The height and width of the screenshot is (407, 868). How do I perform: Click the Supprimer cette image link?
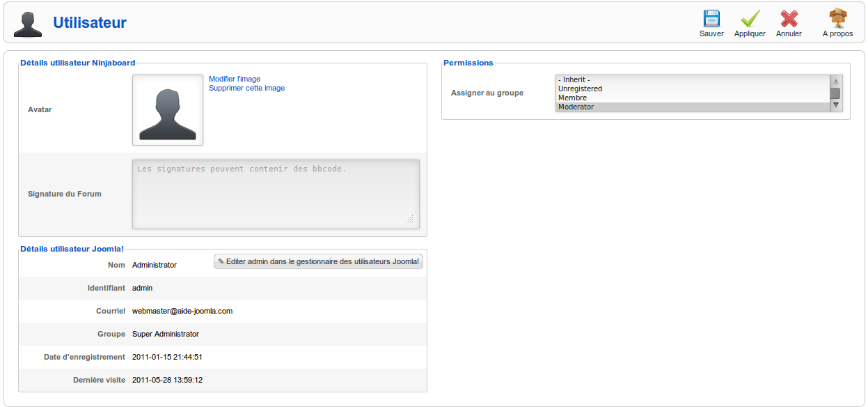point(246,88)
